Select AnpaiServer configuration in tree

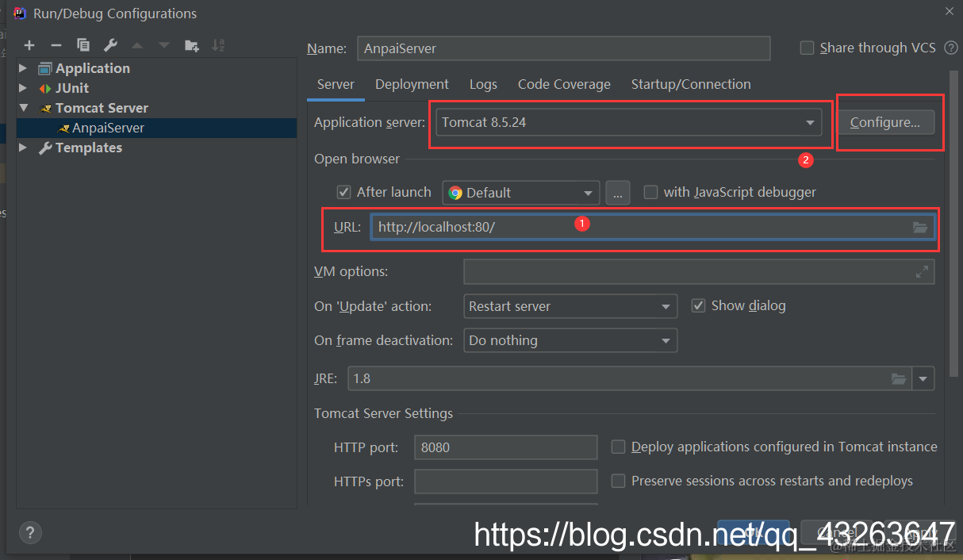(157, 128)
